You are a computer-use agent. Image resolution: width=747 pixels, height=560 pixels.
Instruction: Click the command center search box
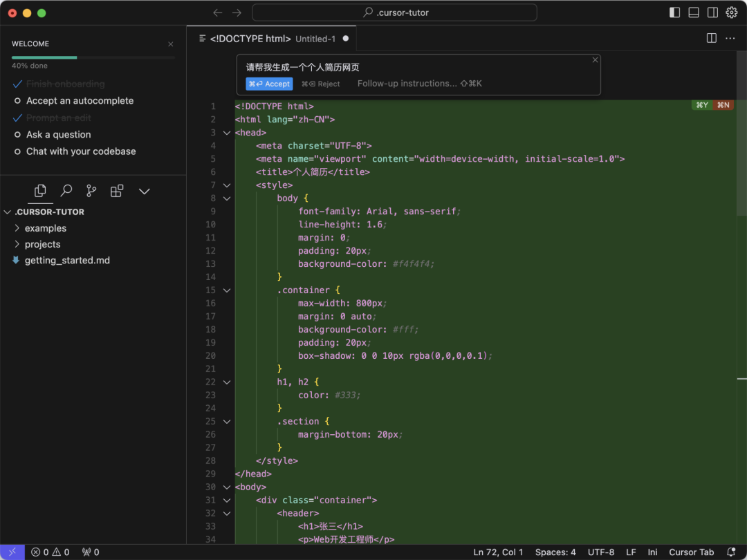(x=394, y=13)
